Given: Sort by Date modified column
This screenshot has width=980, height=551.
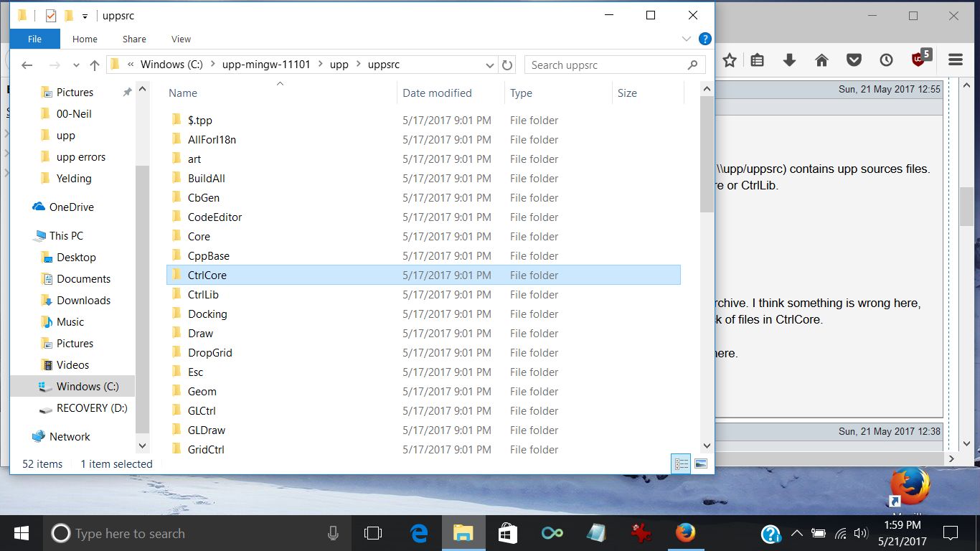Looking at the screenshot, I should 437,93.
